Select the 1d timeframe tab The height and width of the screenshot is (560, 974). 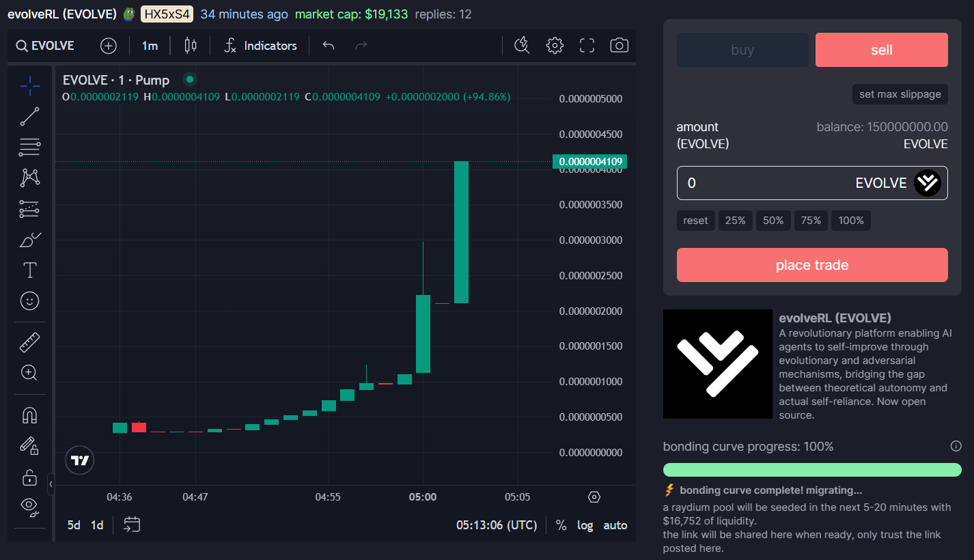(96, 524)
